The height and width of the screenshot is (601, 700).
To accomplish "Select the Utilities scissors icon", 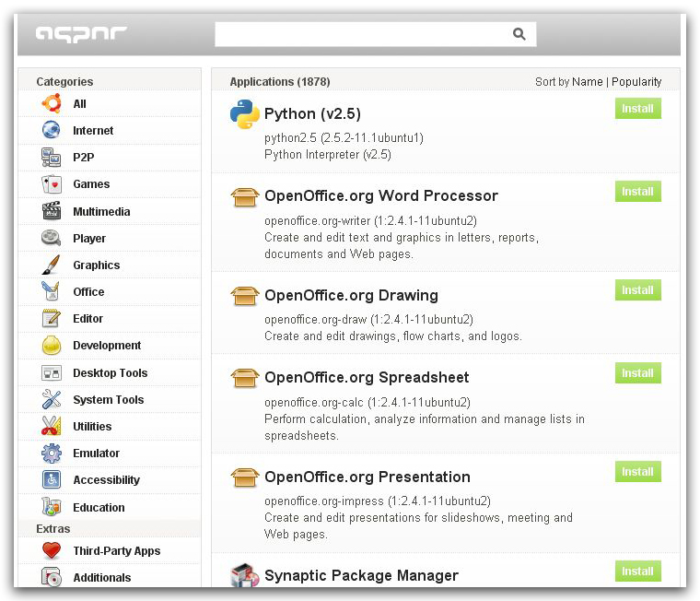I will point(52,426).
